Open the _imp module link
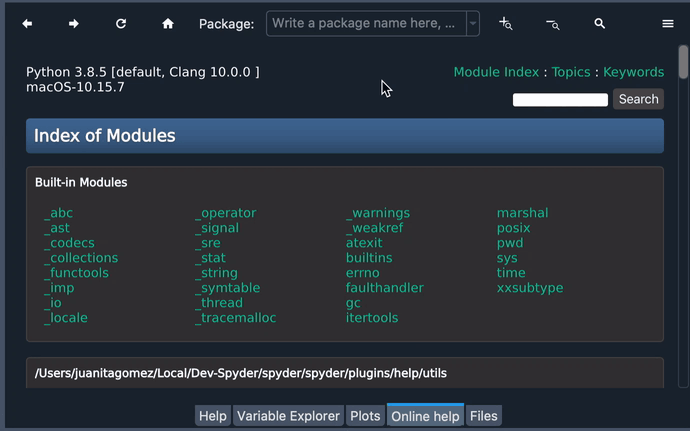 tap(59, 288)
